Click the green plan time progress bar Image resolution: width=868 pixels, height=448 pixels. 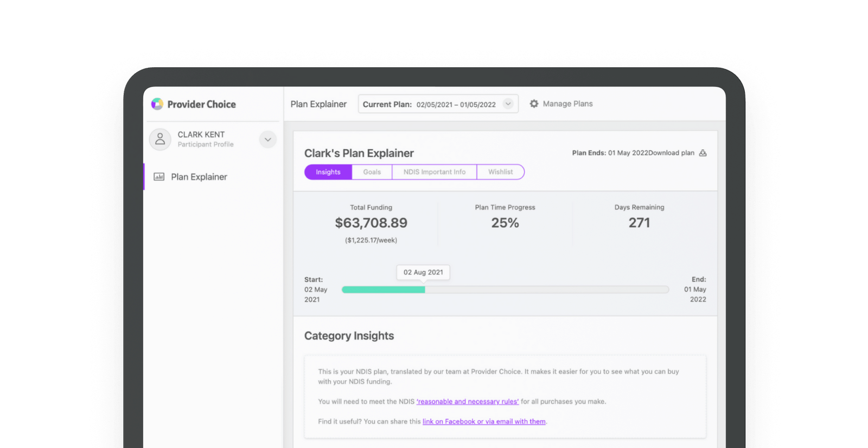pyautogui.click(x=383, y=290)
